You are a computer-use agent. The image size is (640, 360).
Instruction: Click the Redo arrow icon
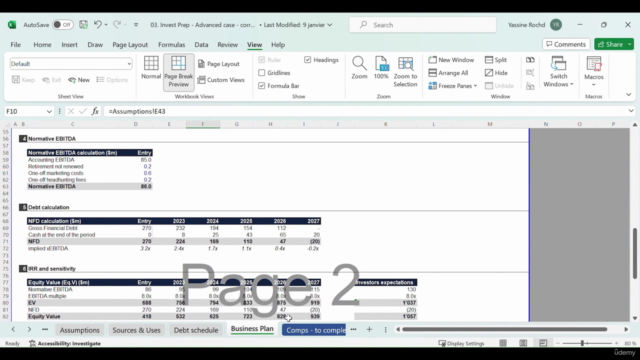point(117,25)
